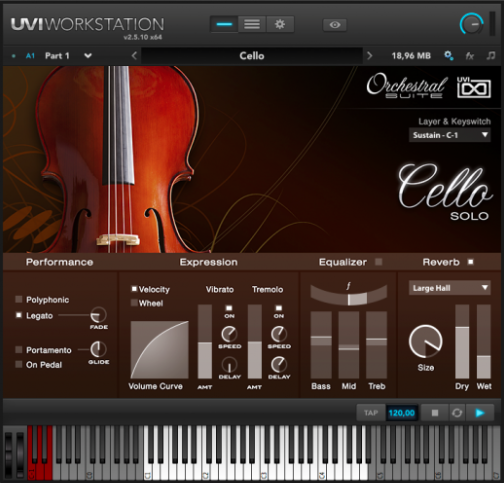This screenshot has width=504, height=483.
Task: Open the settings gear in top toolbar
Action: [x=280, y=24]
